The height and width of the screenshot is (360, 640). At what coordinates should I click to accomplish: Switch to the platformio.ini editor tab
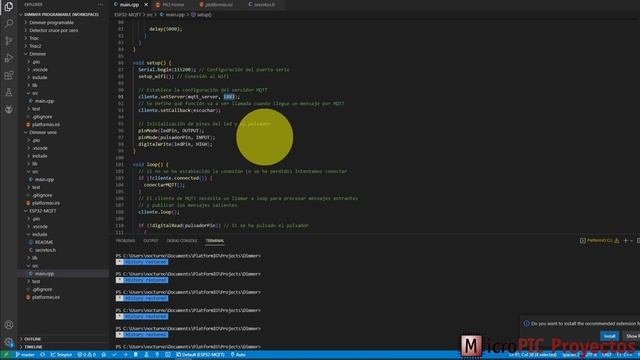point(218,4)
